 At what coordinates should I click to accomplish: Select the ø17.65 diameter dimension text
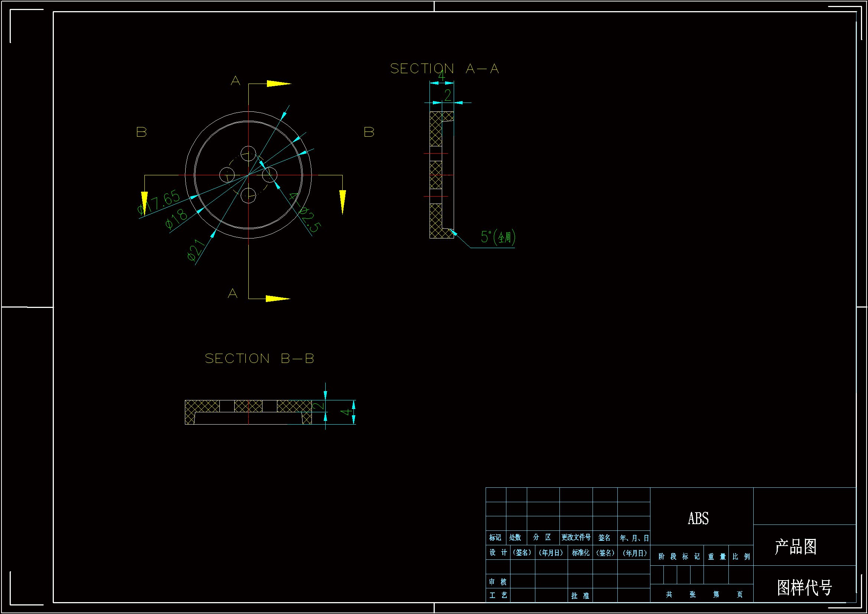pyautogui.click(x=159, y=202)
